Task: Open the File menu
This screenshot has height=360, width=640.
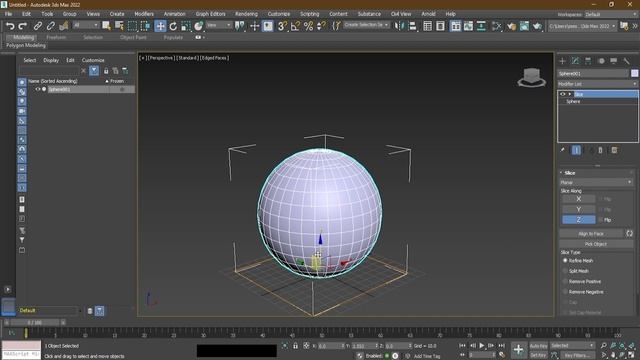Action: pos(8,14)
